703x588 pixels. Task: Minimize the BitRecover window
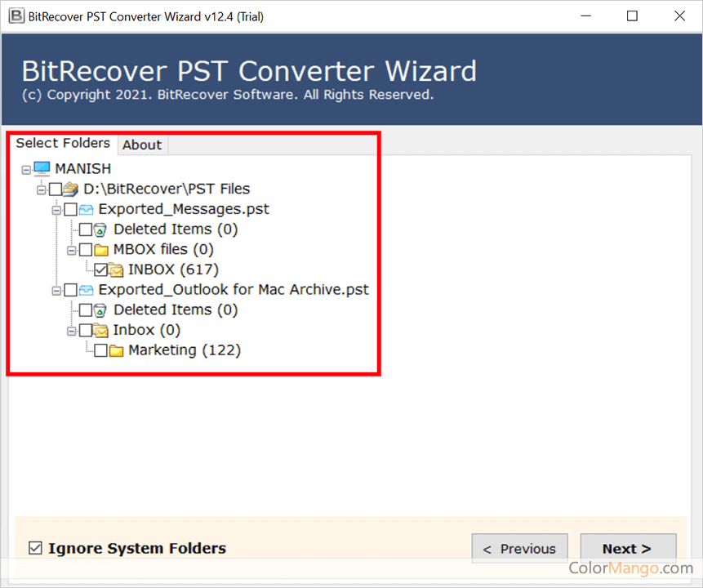coord(585,16)
